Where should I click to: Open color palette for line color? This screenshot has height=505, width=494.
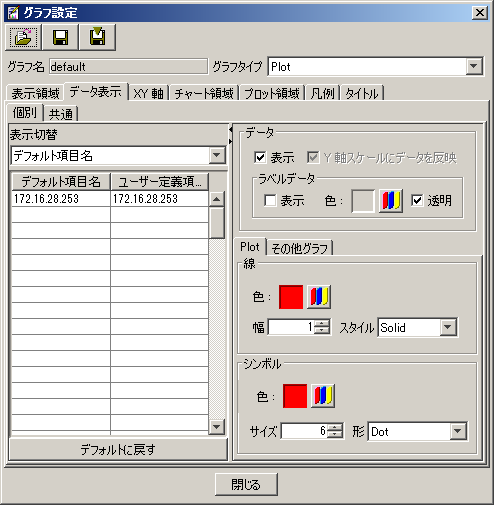point(319,297)
